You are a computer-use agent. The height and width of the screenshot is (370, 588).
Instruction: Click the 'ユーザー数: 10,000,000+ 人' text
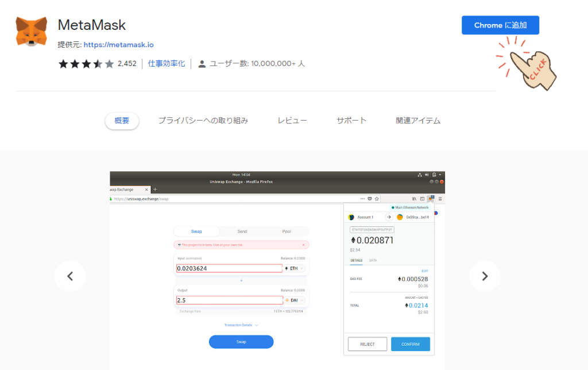point(257,64)
